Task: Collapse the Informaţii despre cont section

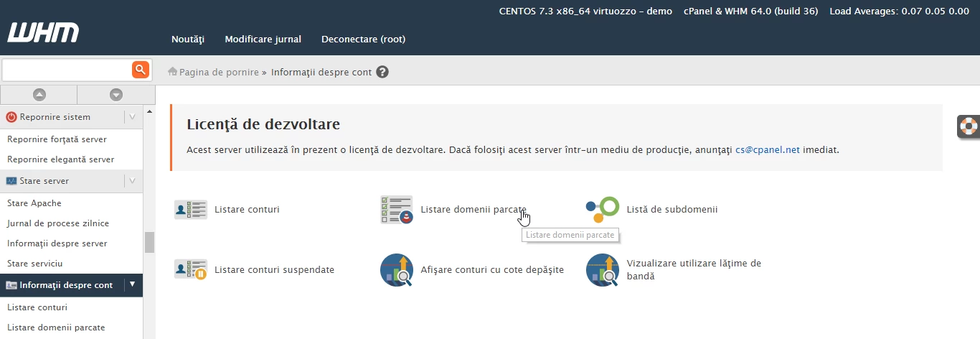Action: click(x=133, y=285)
